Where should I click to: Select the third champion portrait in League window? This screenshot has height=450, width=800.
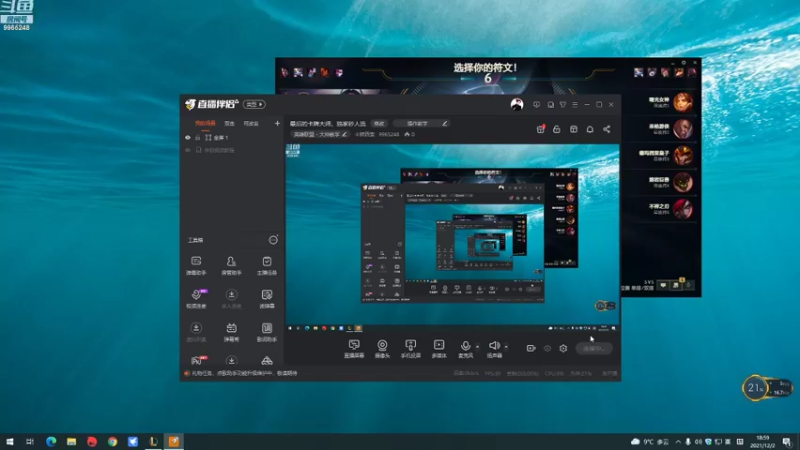[683, 155]
